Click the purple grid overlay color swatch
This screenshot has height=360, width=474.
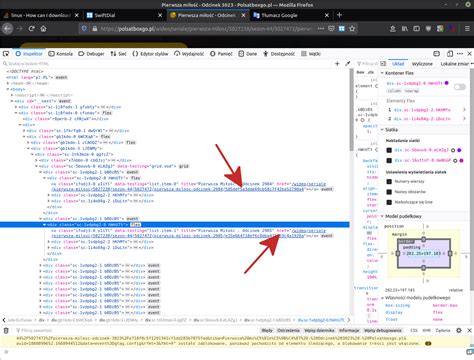click(459, 150)
